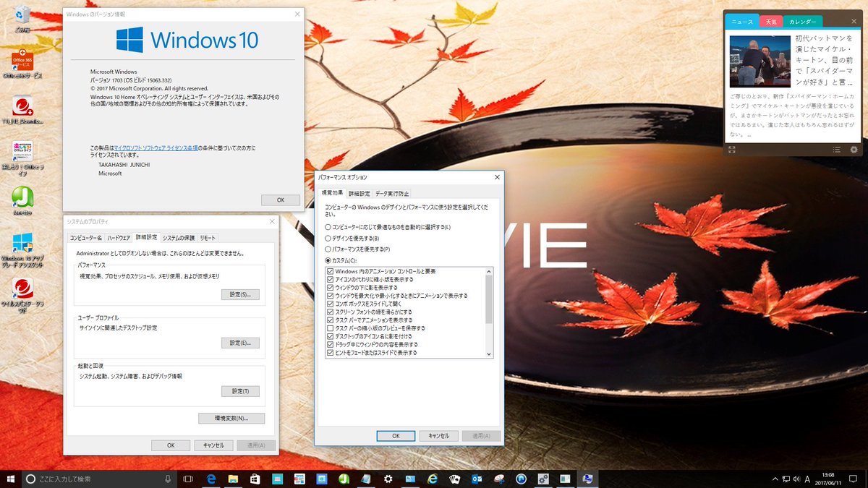
Task: Open システムの保護 tab in System Properties
Action: (178, 237)
